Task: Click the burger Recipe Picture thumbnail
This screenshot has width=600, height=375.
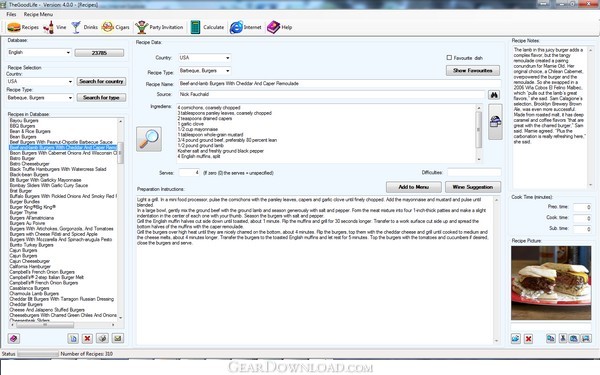Action: click(551, 283)
